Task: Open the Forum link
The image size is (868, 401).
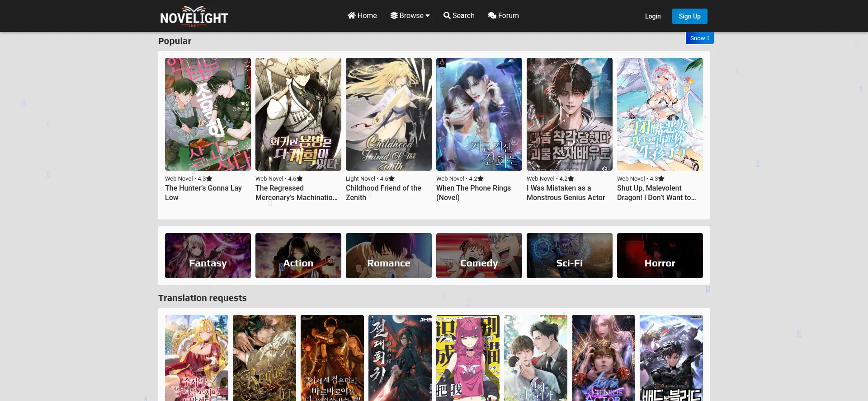Action: [503, 15]
